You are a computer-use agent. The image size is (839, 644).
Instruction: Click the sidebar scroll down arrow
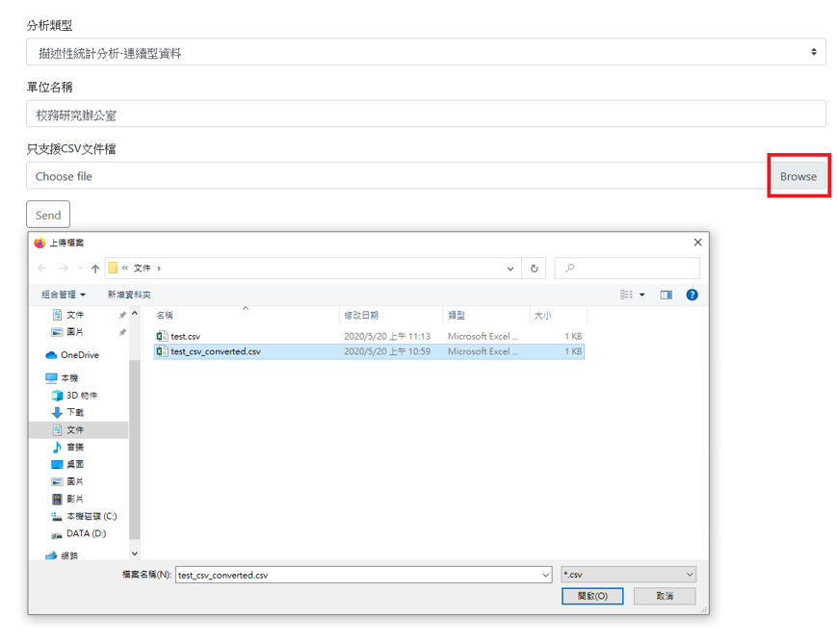point(135,554)
